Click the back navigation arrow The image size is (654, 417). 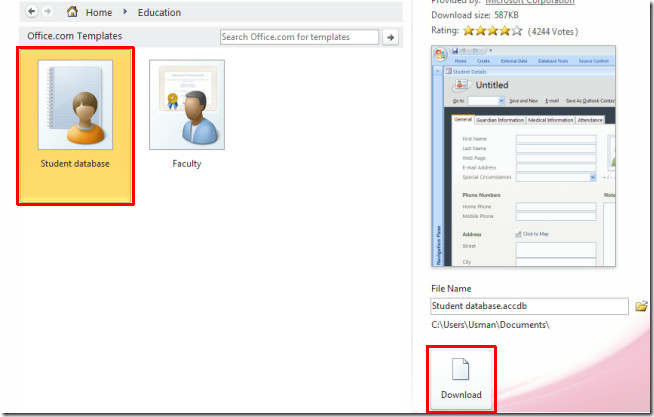click(31, 11)
